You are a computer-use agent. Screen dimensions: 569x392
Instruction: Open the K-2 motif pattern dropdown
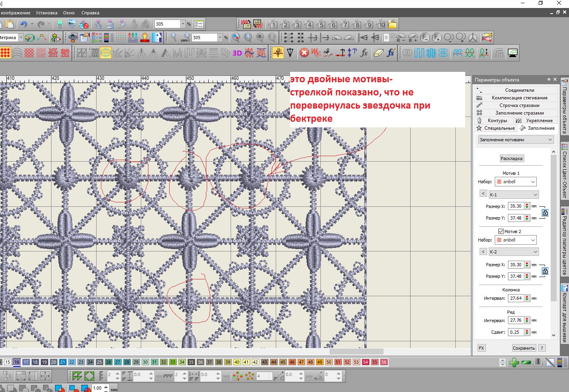click(514, 252)
